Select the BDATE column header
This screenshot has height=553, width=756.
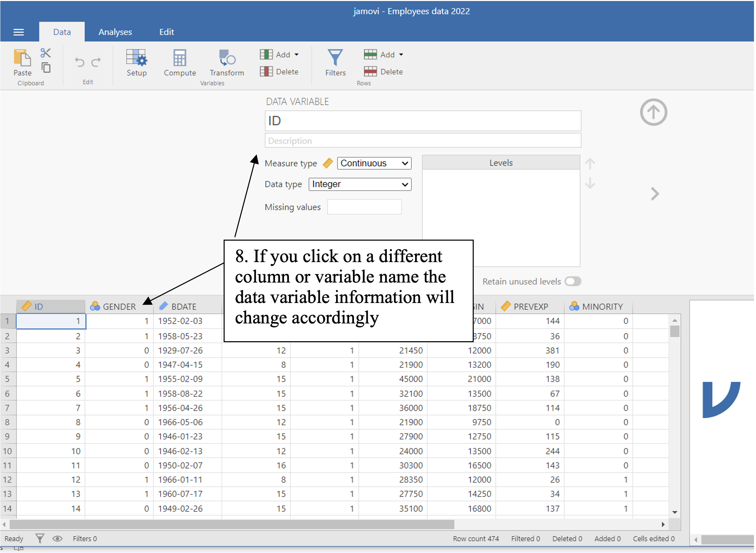[188, 306]
